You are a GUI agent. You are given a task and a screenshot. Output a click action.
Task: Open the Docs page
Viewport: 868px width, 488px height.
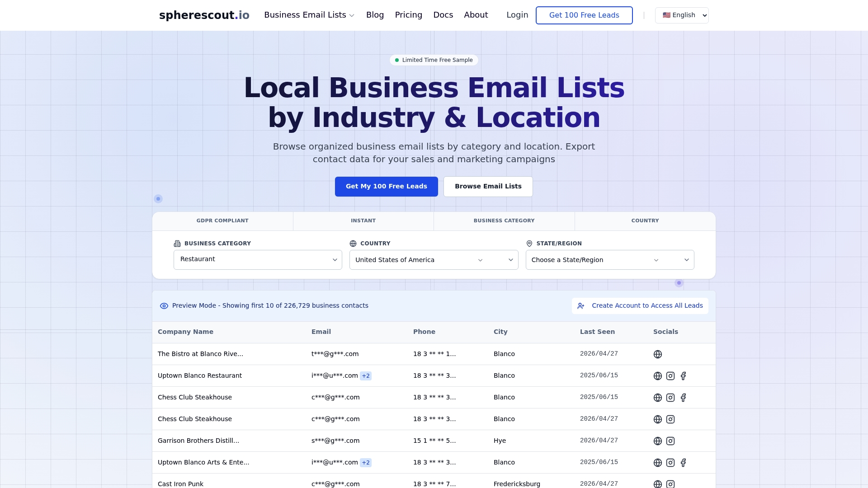tap(443, 15)
